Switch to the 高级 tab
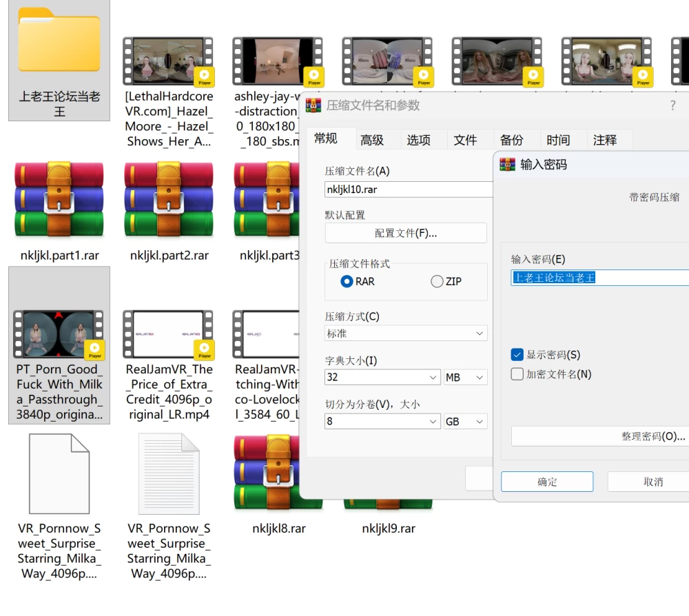This screenshot has width=689, height=616. point(372,140)
